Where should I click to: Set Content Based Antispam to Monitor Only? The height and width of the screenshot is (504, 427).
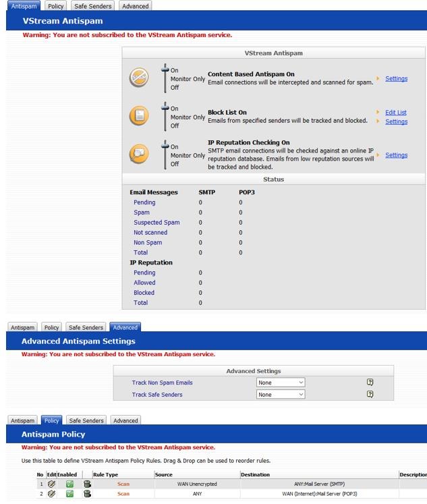[x=188, y=79]
